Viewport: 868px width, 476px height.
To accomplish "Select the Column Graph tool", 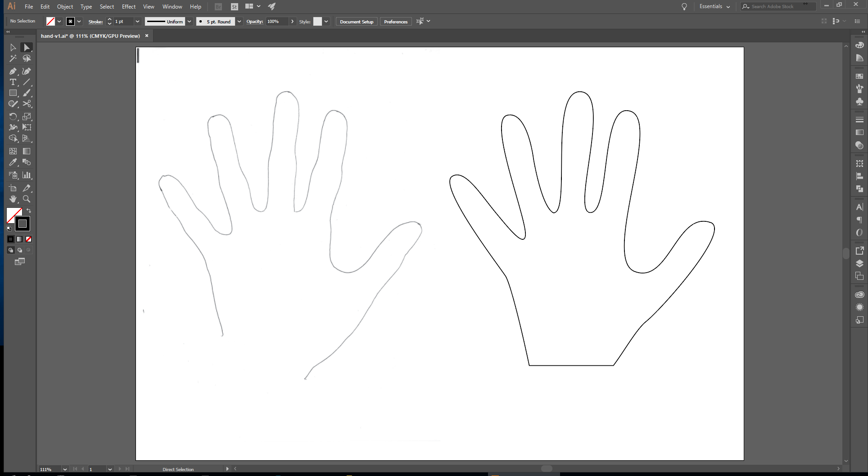I will 27,175.
